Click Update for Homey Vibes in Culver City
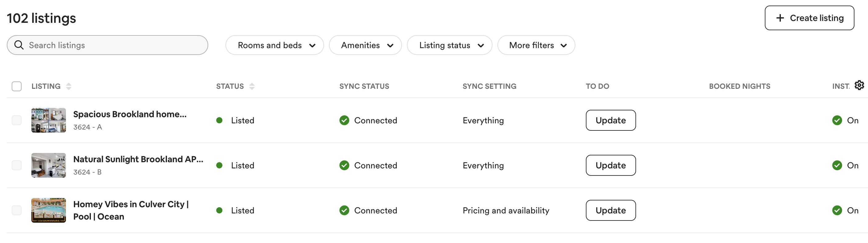The width and height of the screenshot is (868, 243). pyautogui.click(x=610, y=210)
